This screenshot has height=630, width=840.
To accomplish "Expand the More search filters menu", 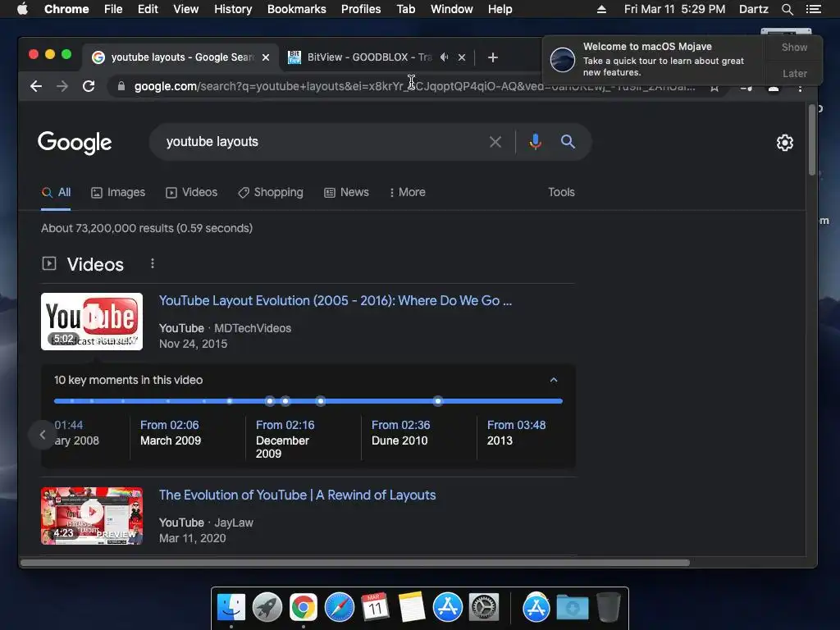I will [x=408, y=192].
